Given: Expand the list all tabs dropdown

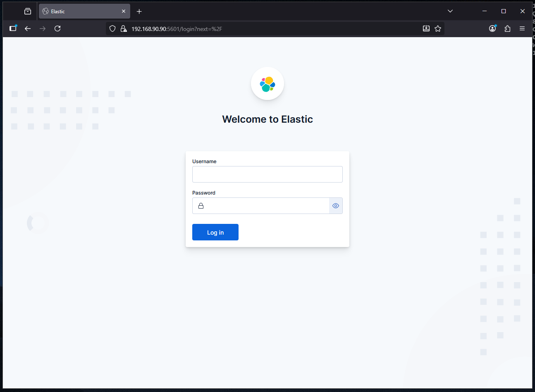Looking at the screenshot, I should 450,11.
